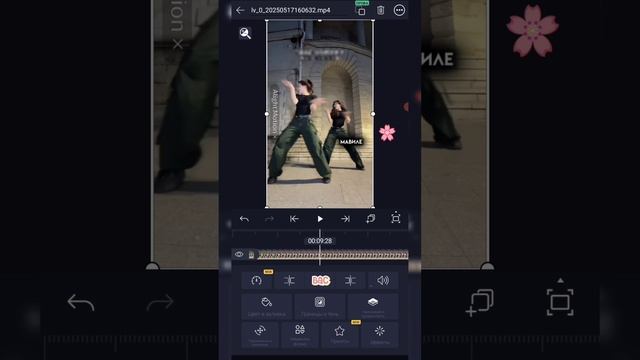Open Color and Fill paint bucket panel

pyautogui.click(x=267, y=307)
